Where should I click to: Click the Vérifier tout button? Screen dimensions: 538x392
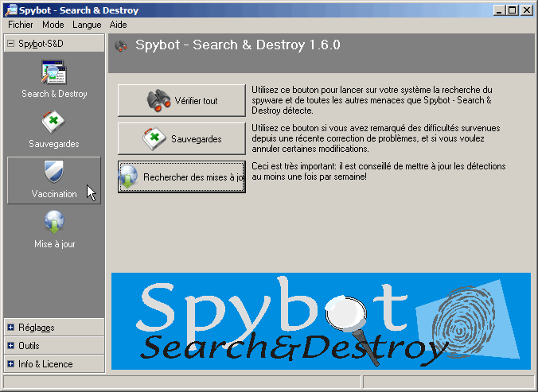point(181,101)
